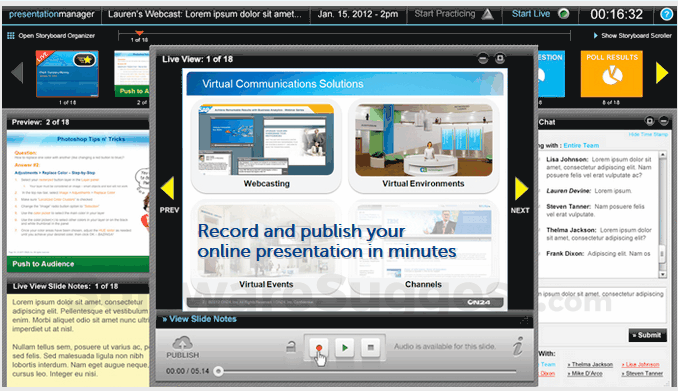Click the green play button
Screen dimensions: 678x391
[x=345, y=347]
